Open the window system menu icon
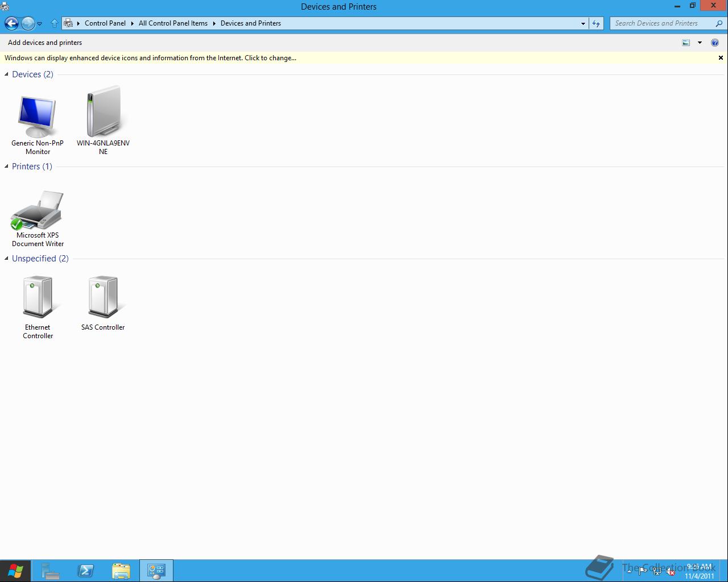This screenshot has width=728, height=582. [x=5, y=7]
